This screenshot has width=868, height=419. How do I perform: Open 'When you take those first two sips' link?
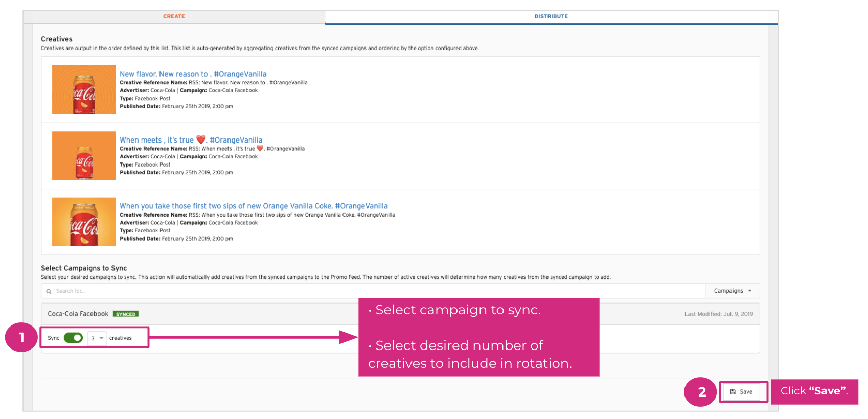[254, 206]
